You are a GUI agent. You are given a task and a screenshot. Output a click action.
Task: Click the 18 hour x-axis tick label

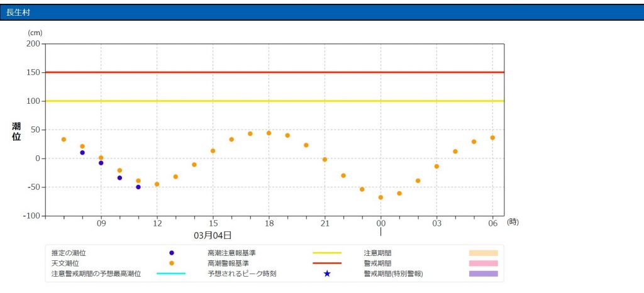[269, 223]
